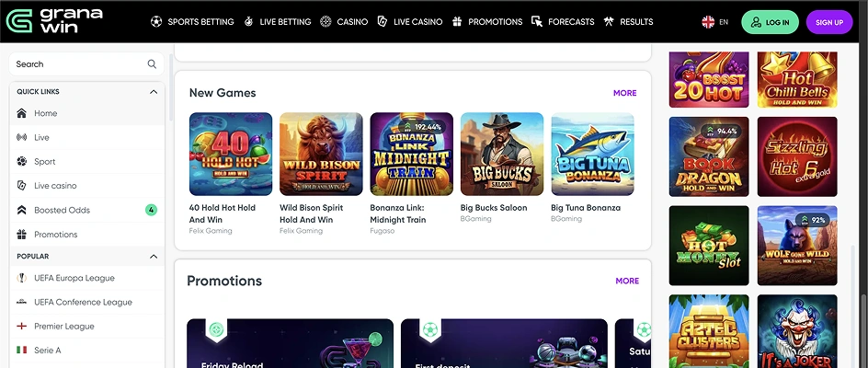Open the 20 Boost Hot game tile
The image size is (868, 368).
click(709, 80)
